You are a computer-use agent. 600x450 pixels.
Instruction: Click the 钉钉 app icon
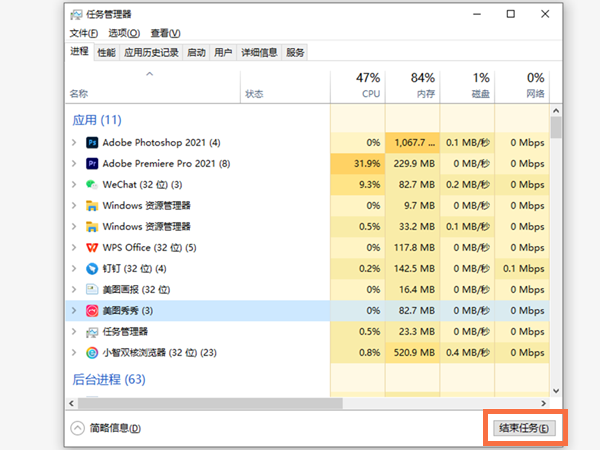point(92,269)
